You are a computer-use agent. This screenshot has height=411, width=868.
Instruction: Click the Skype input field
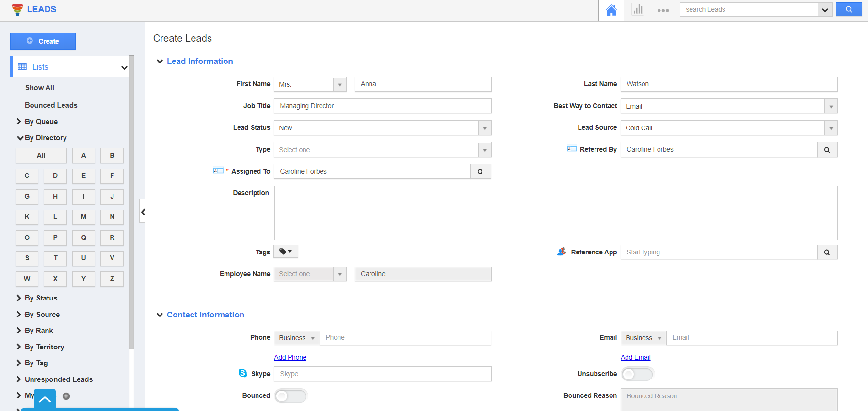(x=383, y=374)
